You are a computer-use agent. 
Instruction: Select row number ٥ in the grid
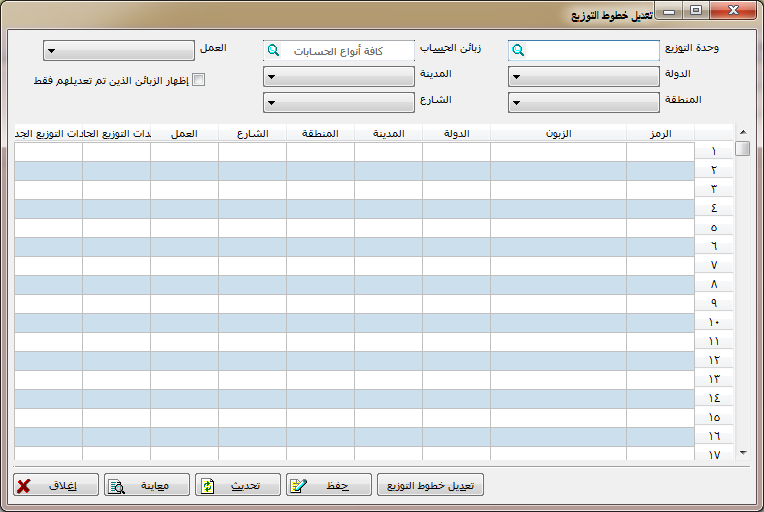tap(713, 228)
